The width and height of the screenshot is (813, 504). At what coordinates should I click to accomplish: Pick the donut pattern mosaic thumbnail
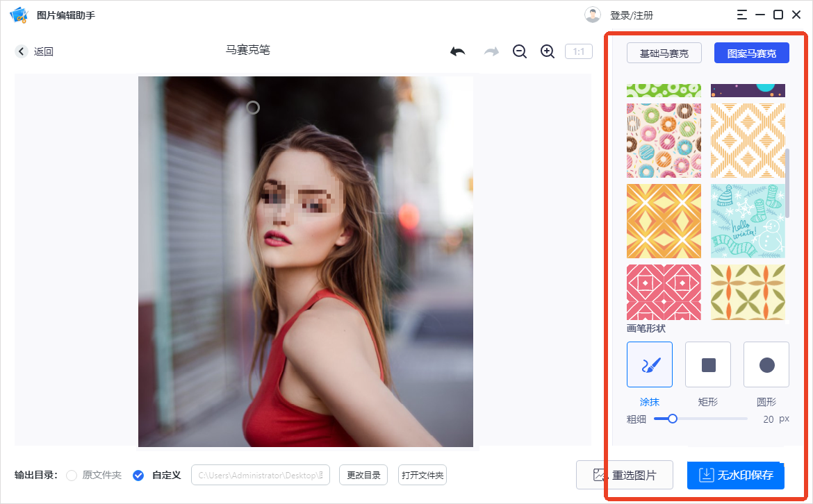click(664, 140)
